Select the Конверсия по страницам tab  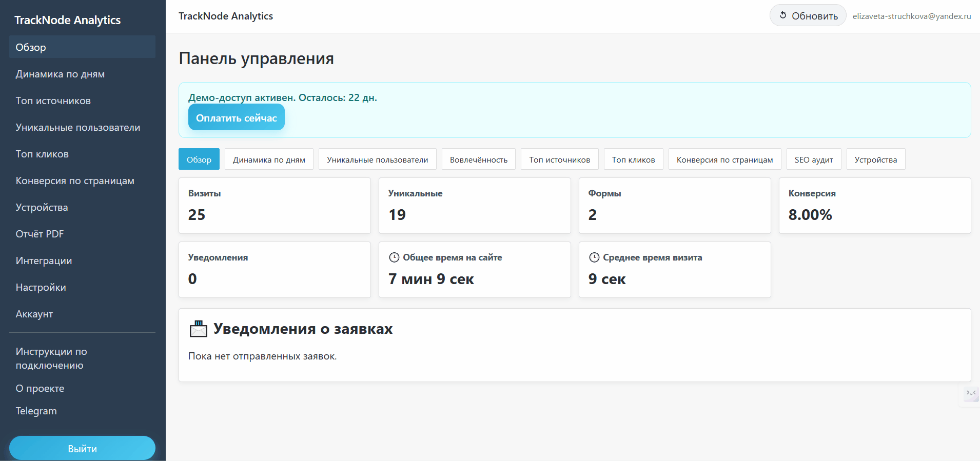coord(724,159)
